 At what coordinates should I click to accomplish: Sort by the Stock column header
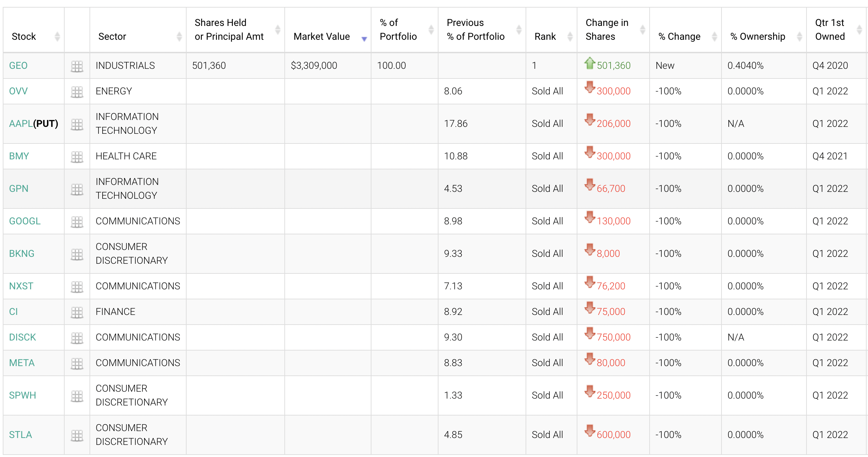(x=24, y=36)
